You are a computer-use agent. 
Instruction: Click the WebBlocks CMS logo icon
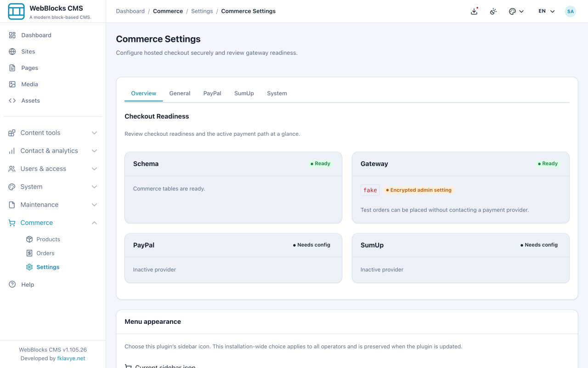[x=17, y=11]
